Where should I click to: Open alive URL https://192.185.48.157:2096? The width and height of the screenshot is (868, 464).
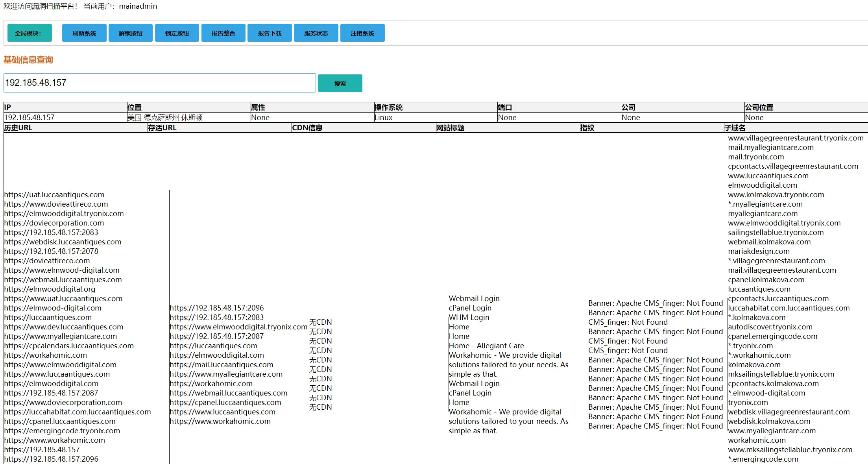[x=217, y=308]
